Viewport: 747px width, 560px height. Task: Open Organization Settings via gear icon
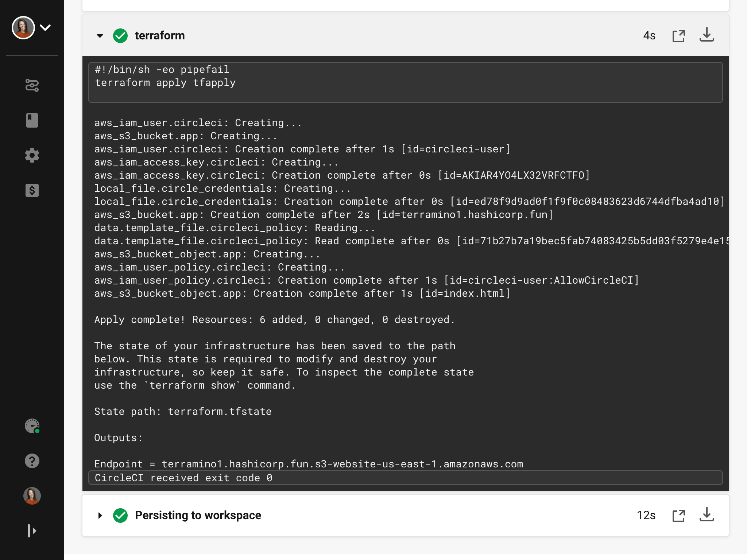(x=32, y=155)
